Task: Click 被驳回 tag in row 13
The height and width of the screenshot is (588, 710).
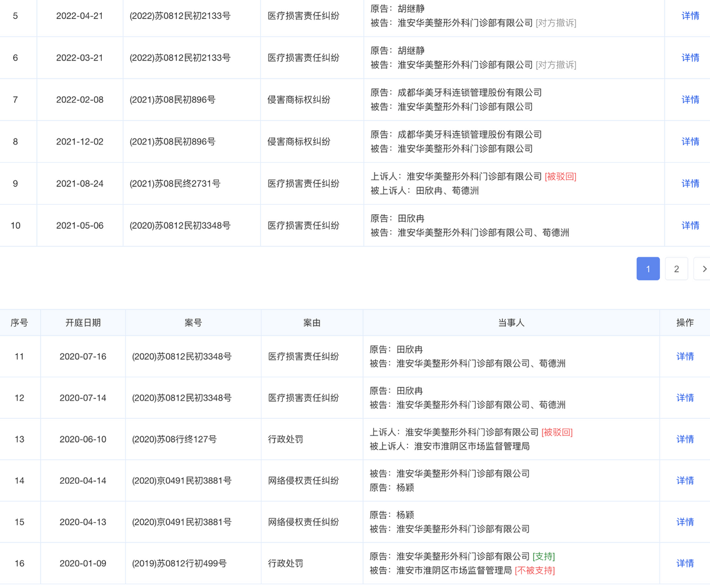Action: point(557,432)
